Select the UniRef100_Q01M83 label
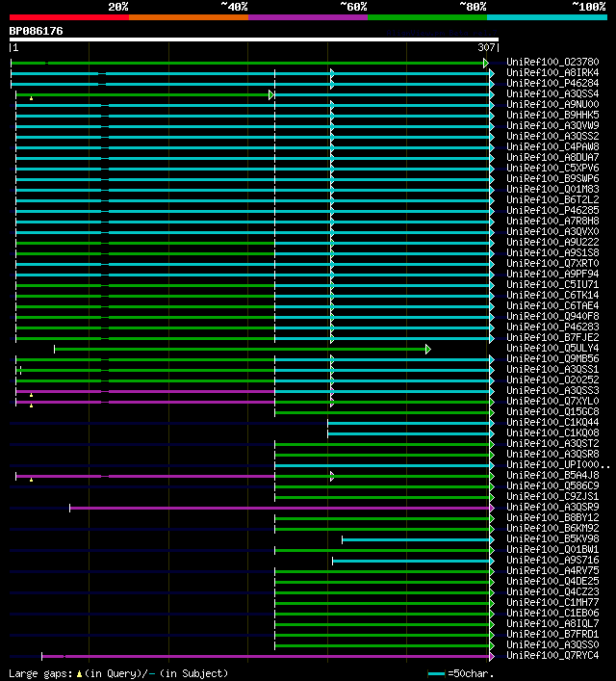This screenshot has width=616, height=681. 552,190
